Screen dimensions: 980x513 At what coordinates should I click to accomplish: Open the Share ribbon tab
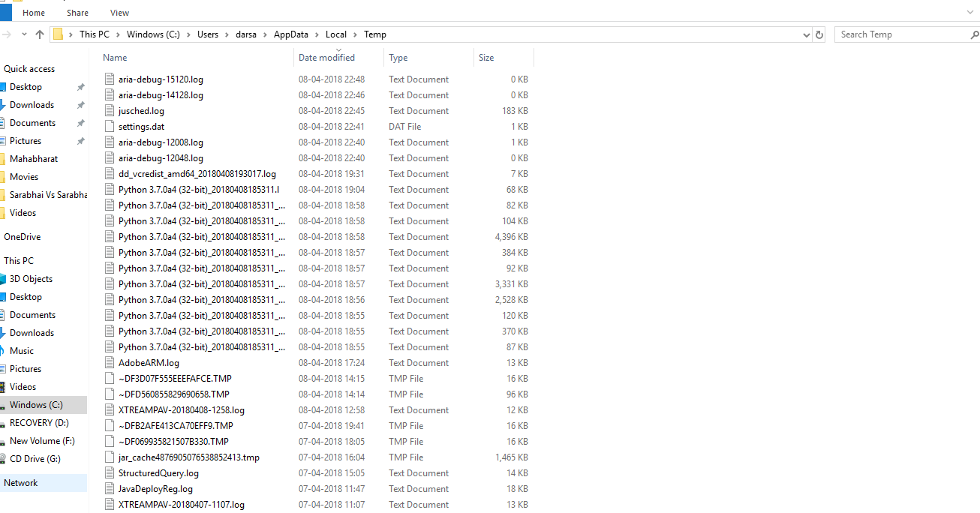pyautogui.click(x=77, y=13)
